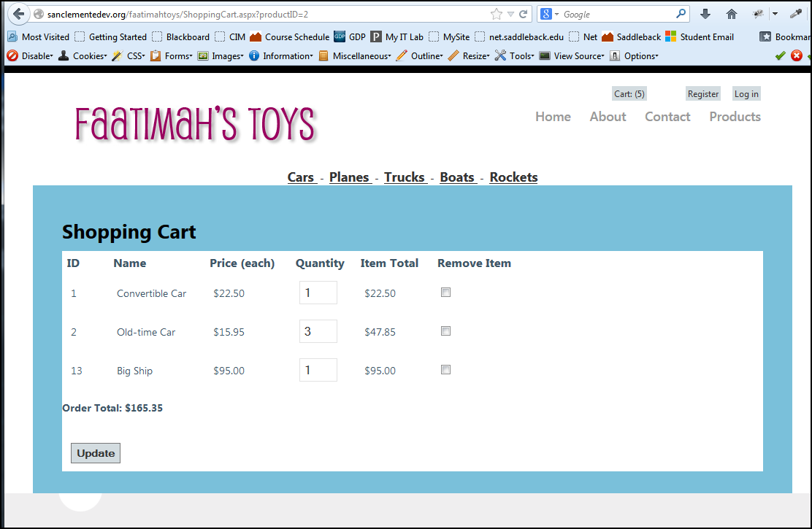Check Remove Item for Convertible Car
812x529 pixels.
(x=445, y=293)
